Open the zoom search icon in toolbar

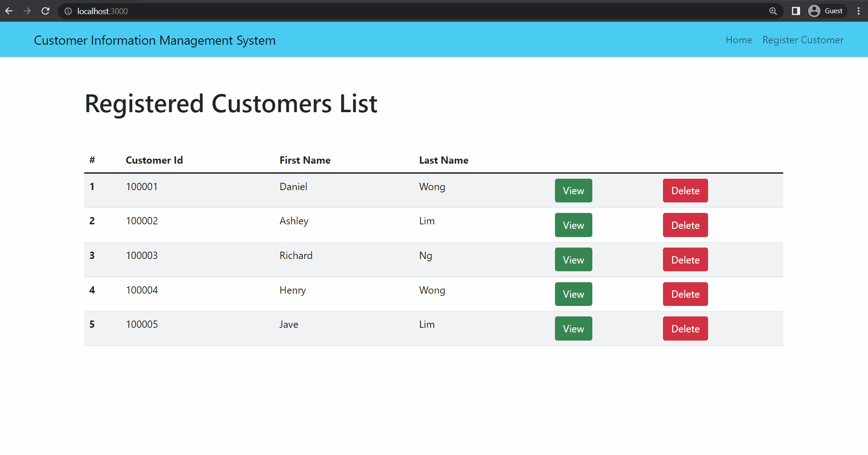point(773,11)
